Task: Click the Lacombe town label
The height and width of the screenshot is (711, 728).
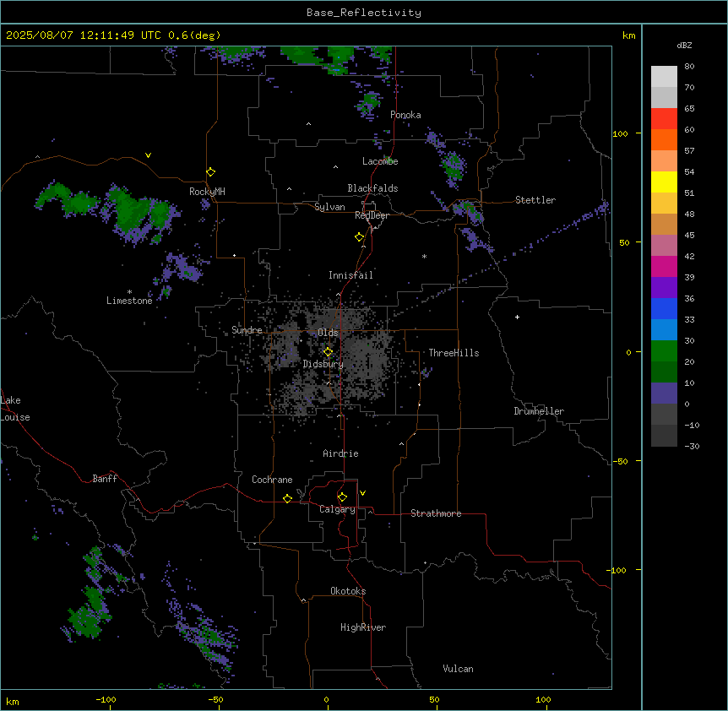Action: click(x=380, y=161)
